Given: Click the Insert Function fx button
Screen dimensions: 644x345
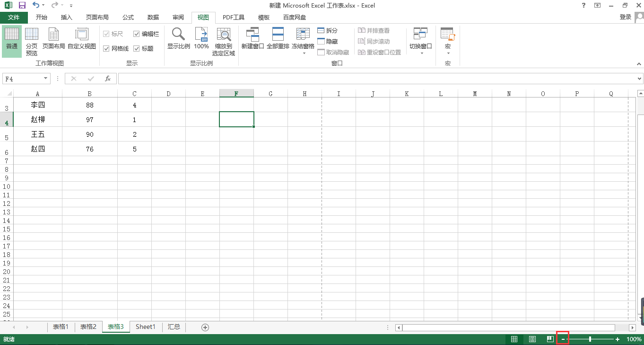Looking at the screenshot, I should coord(108,79).
